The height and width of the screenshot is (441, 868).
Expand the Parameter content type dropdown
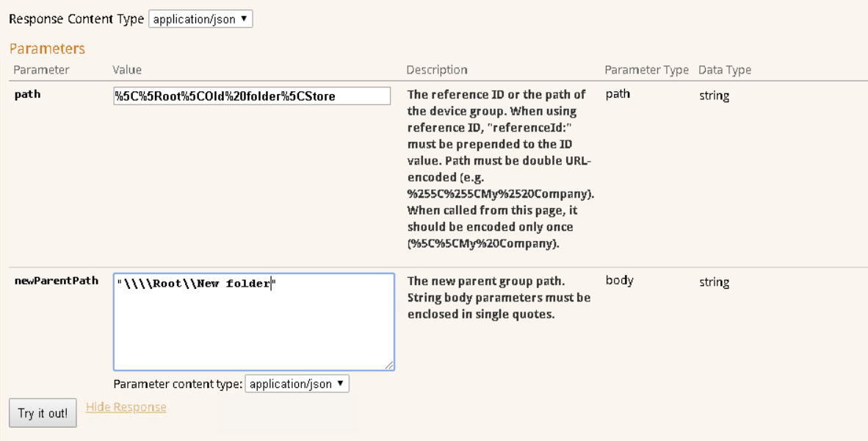coord(297,384)
